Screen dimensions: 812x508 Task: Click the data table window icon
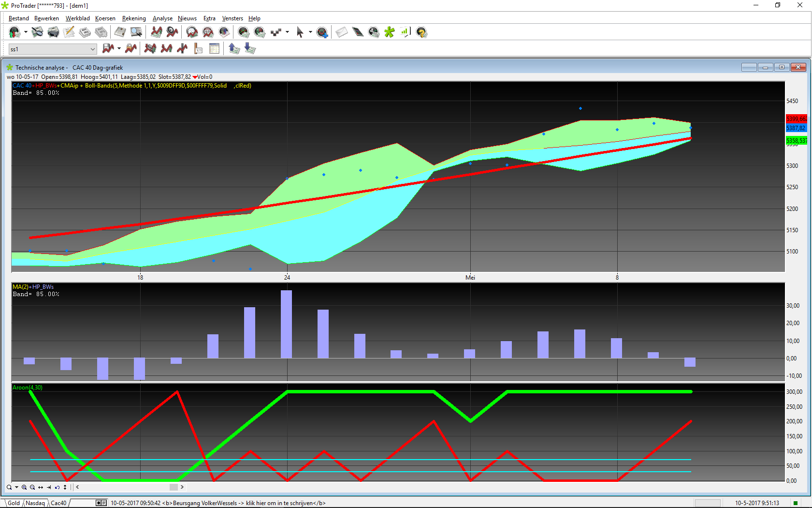click(214, 48)
